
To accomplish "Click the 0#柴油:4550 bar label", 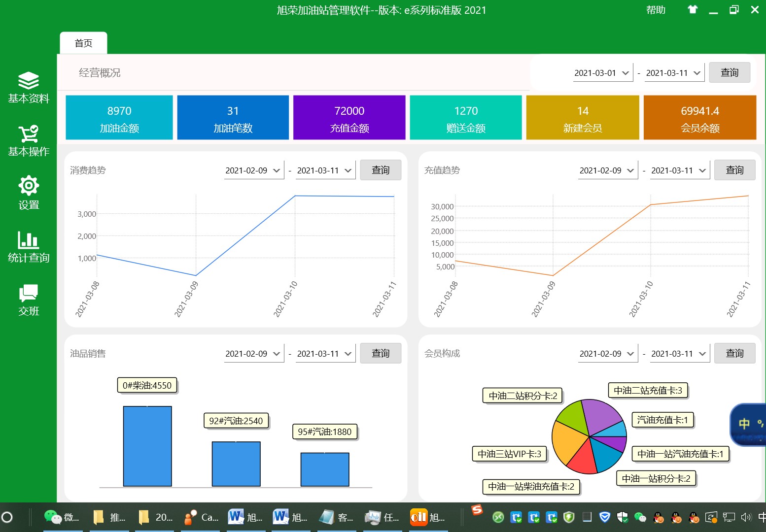I will point(147,385).
